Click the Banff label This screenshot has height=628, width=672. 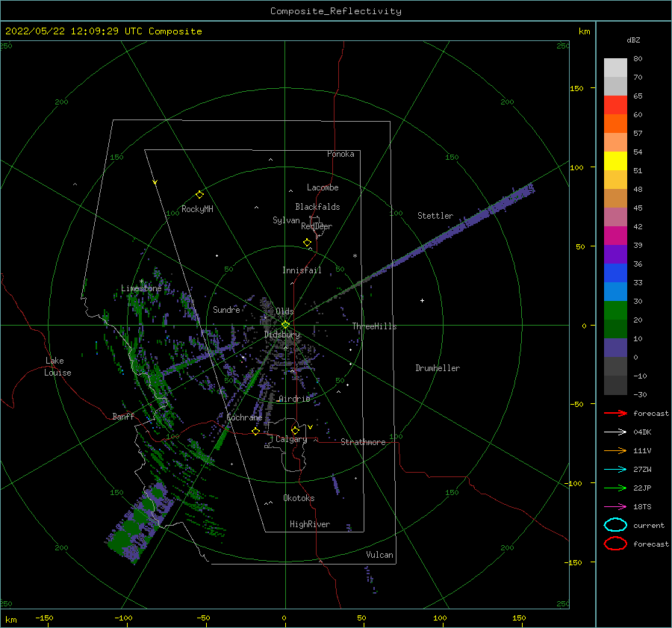(x=123, y=416)
